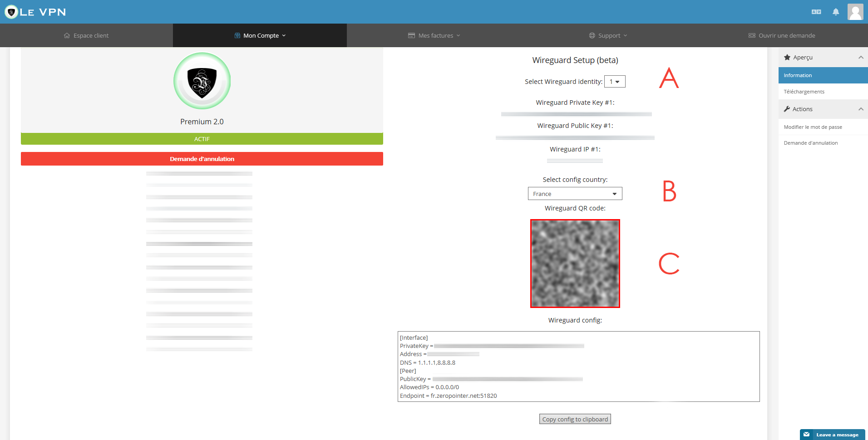Click the Premium 2.0 shield logo

coord(202,81)
